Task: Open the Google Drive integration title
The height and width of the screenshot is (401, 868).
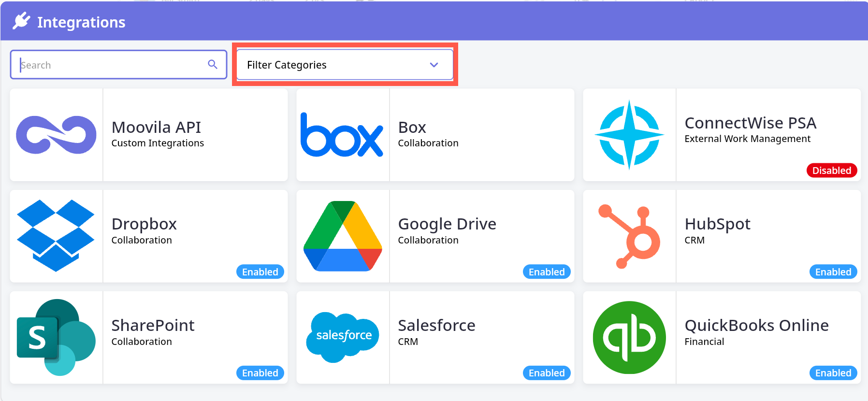Action: click(x=447, y=224)
